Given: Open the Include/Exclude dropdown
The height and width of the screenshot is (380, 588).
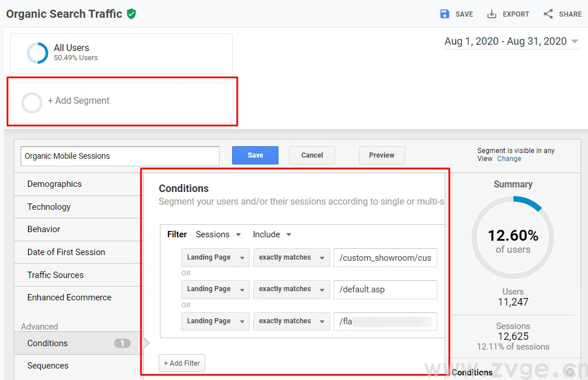Looking at the screenshot, I should (x=271, y=234).
